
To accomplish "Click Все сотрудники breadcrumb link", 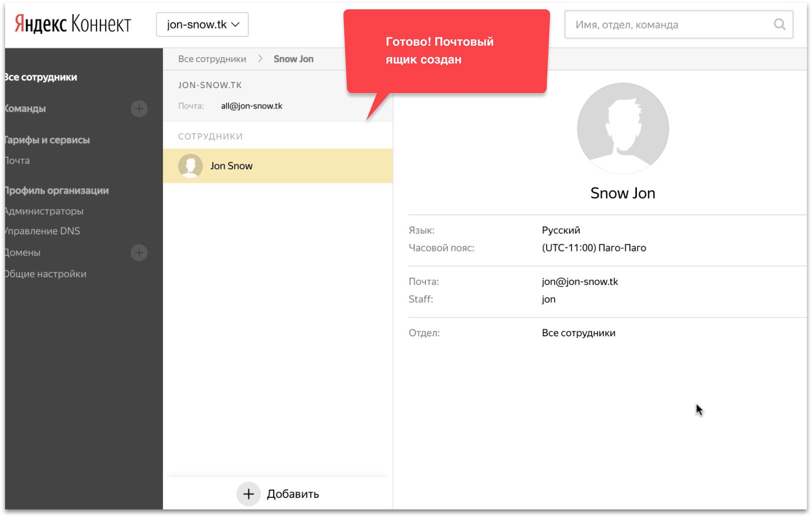I will tap(212, 59).
